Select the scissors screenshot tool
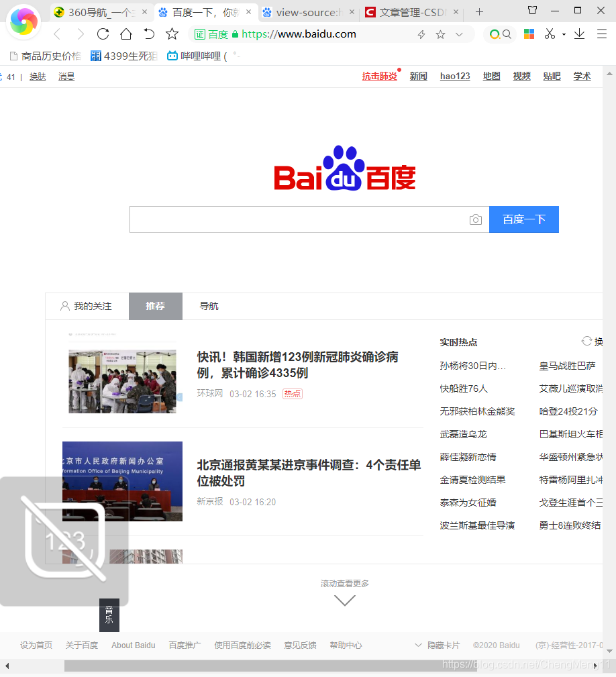The height and width of the screenshot is (677, 616). point(550,34)
